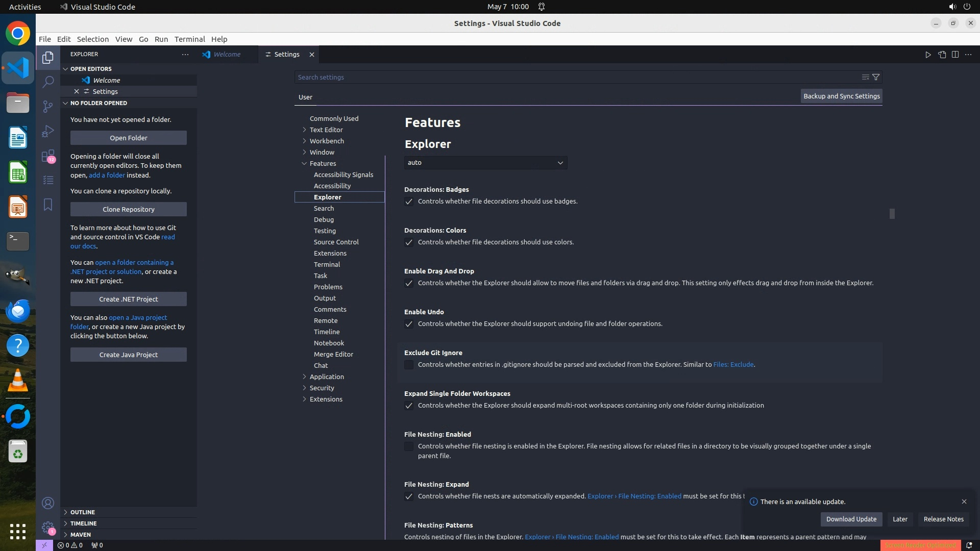Click the Accounts icon in activity bar
The image size is (980, 551).
(x=48, y=503)
